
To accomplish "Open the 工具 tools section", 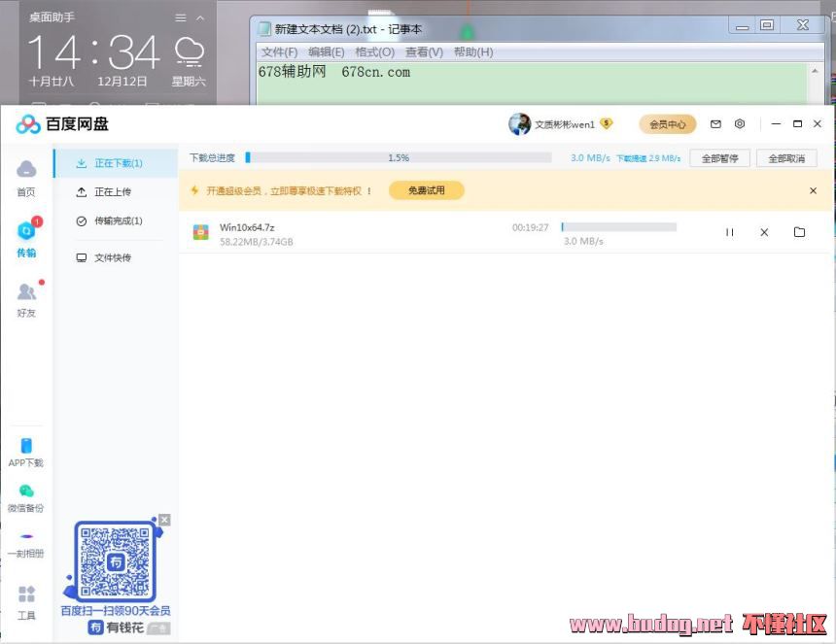I will (x=26, y=603).
